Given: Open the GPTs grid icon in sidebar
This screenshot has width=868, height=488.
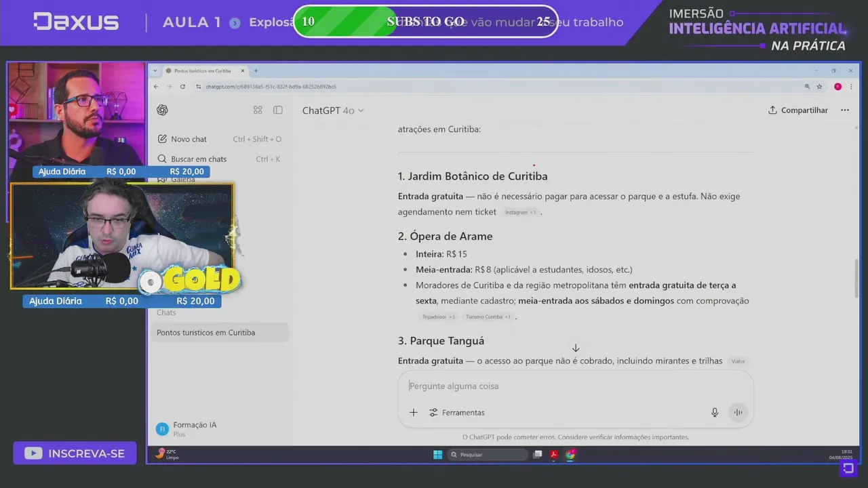Looking at the screenshot, I should click(x=258, y=110).
